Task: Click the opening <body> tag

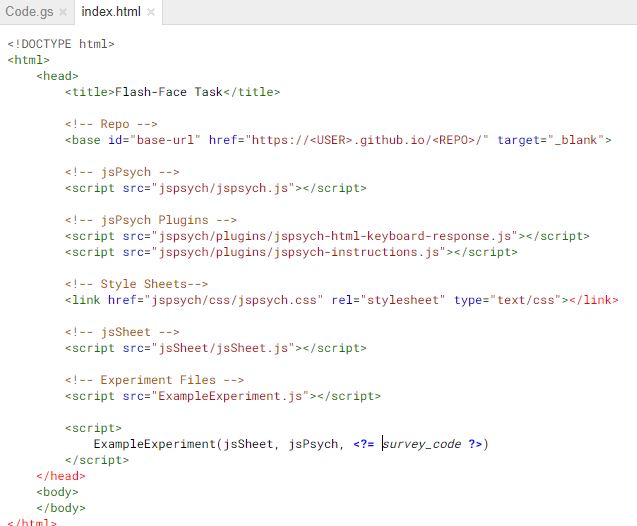Action: pos(57,492)
